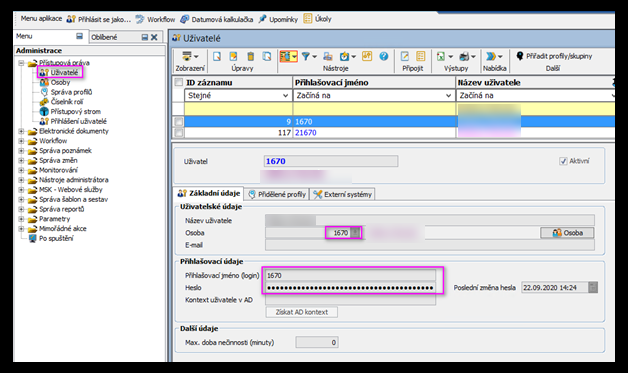Expand the Elektronické dokumenty node

click(21, 131)
